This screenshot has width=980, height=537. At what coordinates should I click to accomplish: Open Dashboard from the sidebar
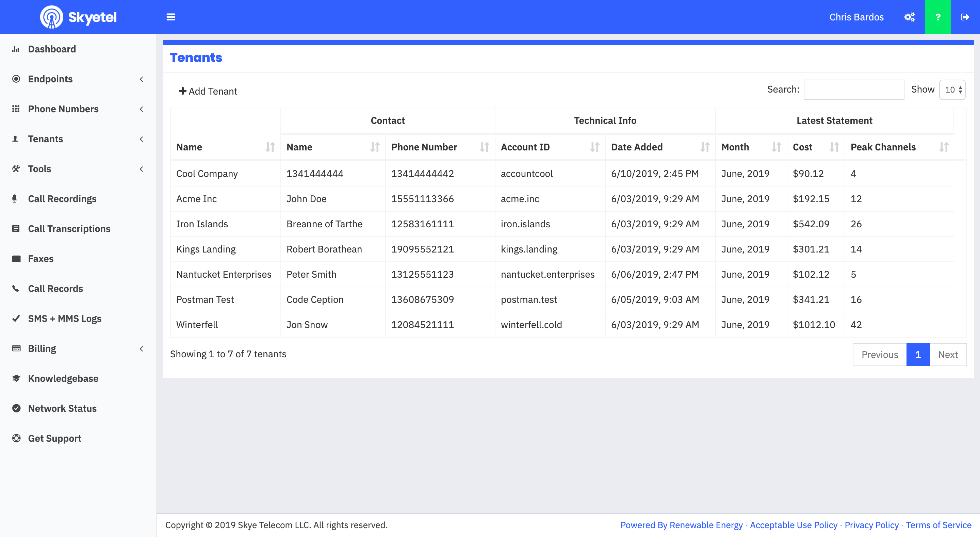point(52,49)
